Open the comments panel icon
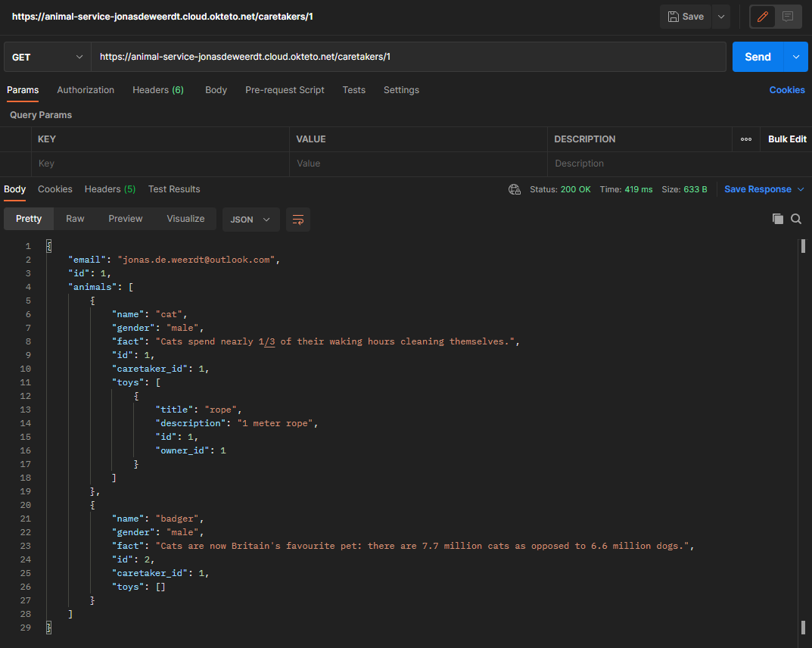Viewport: 812px width, 648px height. click(787, 17)
